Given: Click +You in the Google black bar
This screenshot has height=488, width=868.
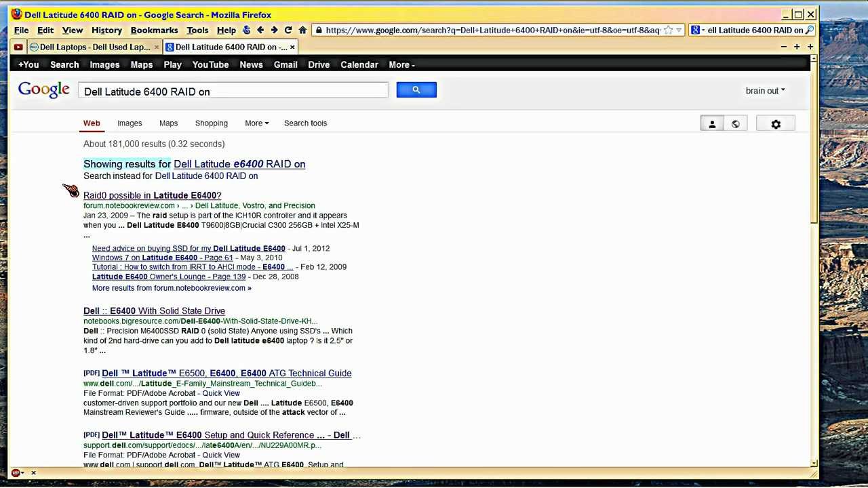Looking at the screenshot, I should click(x=28, y=64).
